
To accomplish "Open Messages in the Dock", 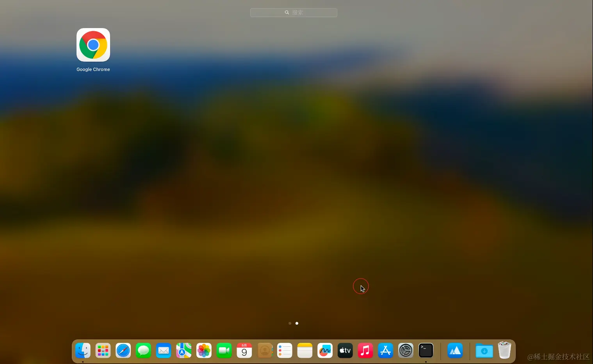I will click(x=143, y=350).
